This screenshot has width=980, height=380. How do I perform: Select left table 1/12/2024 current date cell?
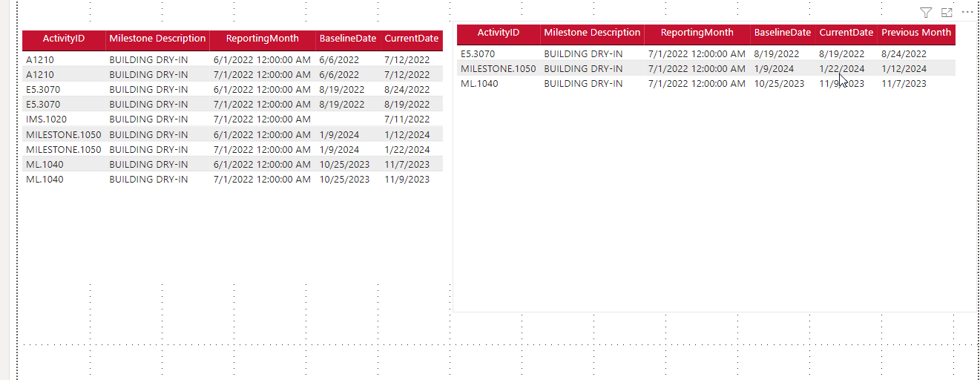(407, 134)
